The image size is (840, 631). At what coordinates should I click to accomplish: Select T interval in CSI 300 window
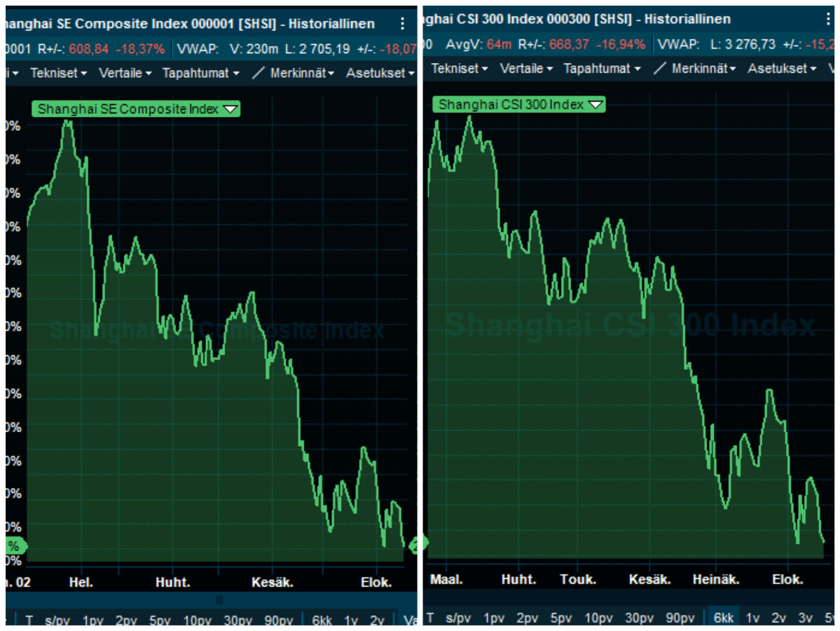pyautogui.click(x=430, y=618)
